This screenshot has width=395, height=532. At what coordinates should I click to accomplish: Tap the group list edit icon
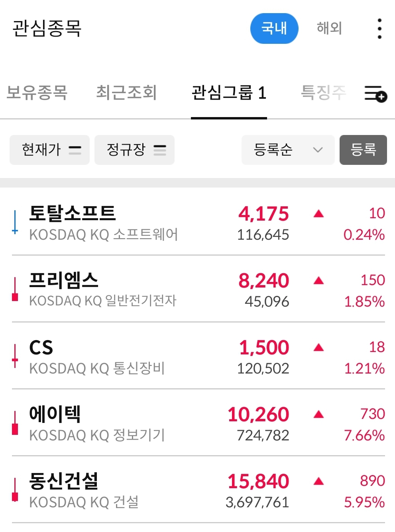click(x=375, y=94)
